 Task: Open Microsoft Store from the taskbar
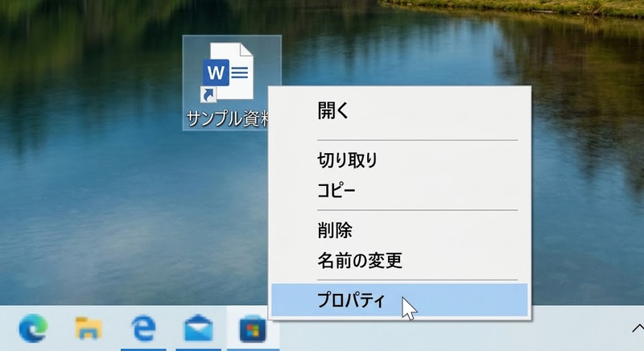[253, 328]
